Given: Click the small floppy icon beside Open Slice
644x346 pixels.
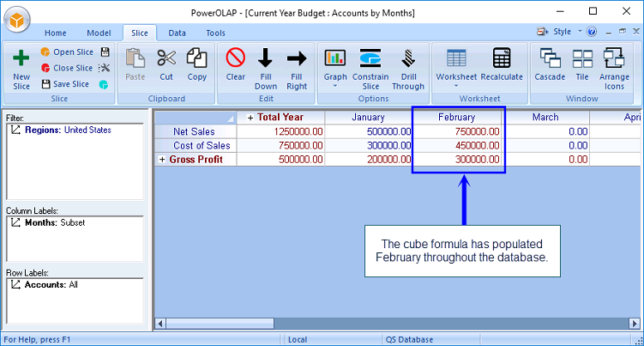Looking at the screenshot, I should pyautogui.click(x=105, y=52).
